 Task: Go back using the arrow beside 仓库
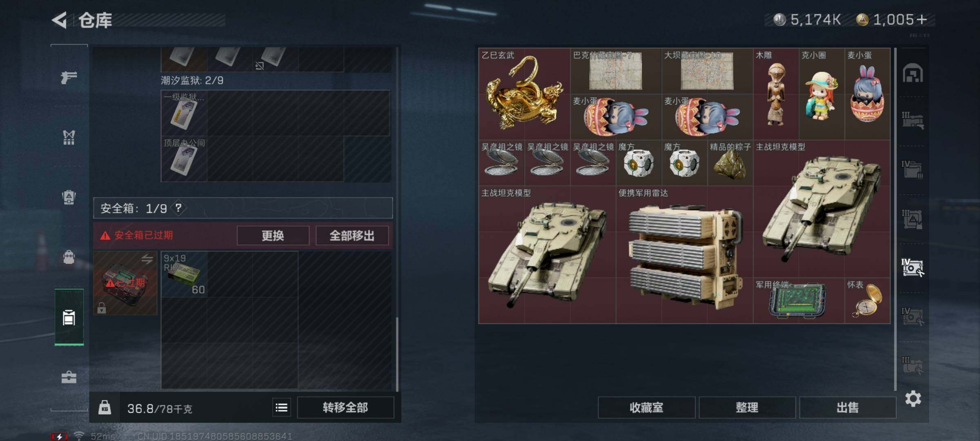pyautogui.click(x=60, y=20)
